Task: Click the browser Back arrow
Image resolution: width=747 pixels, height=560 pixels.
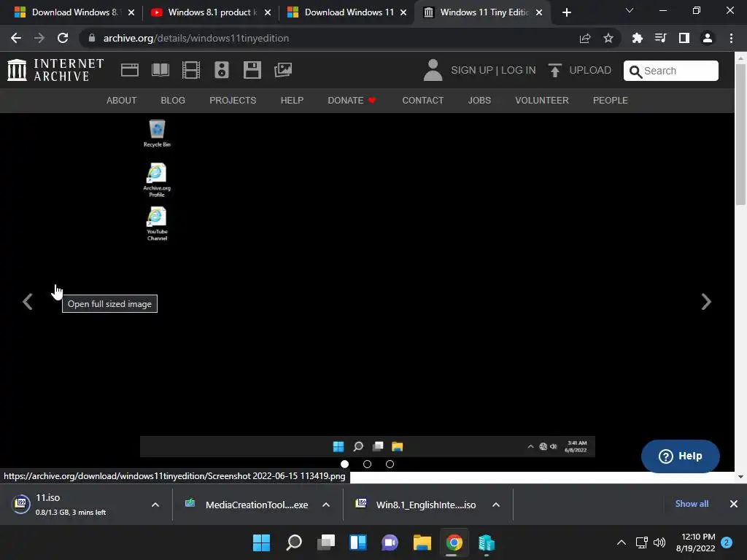Action: pyautogui.click(x=16, y=38)
